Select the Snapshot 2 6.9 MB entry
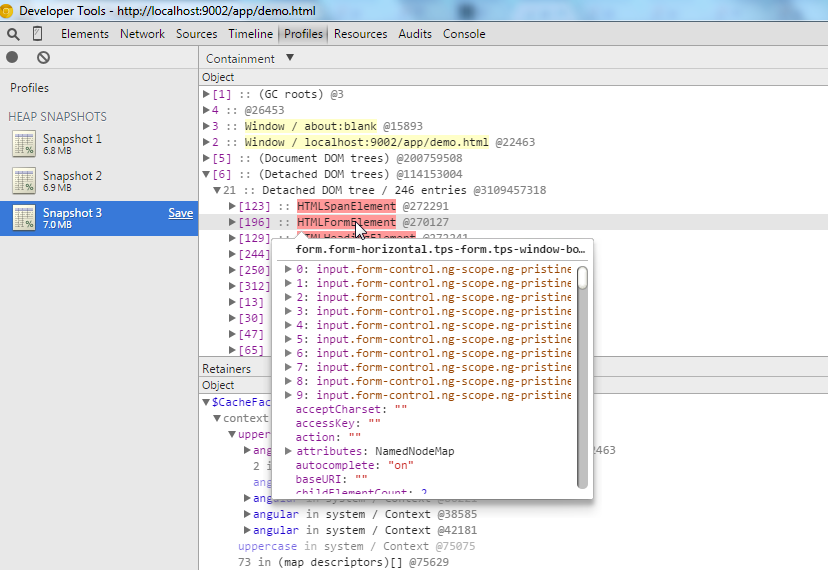Image resolution: width=828 pixels, height=570 pixels. tap(99, 181)
